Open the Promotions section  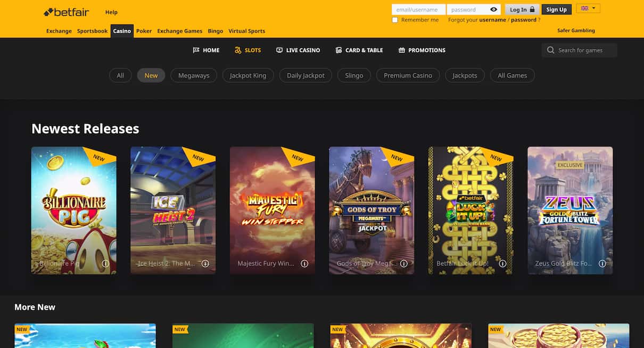coord(422,50)
